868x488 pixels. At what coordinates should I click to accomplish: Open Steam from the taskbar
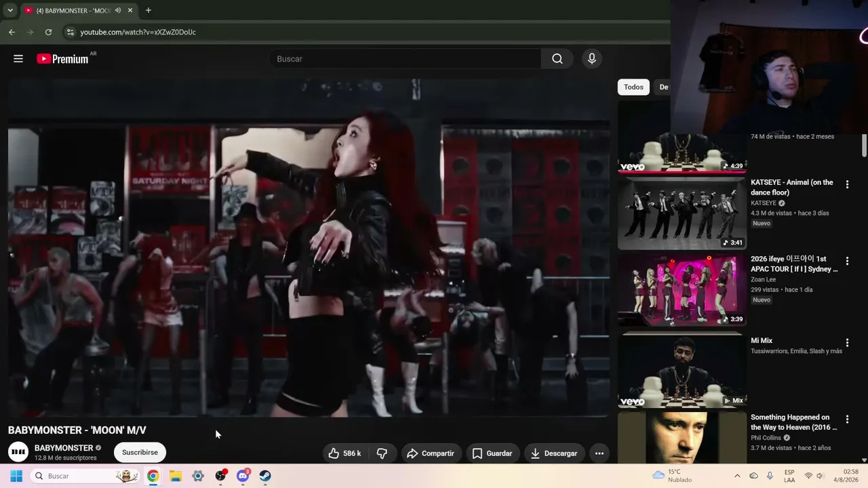tap(265, 476)
